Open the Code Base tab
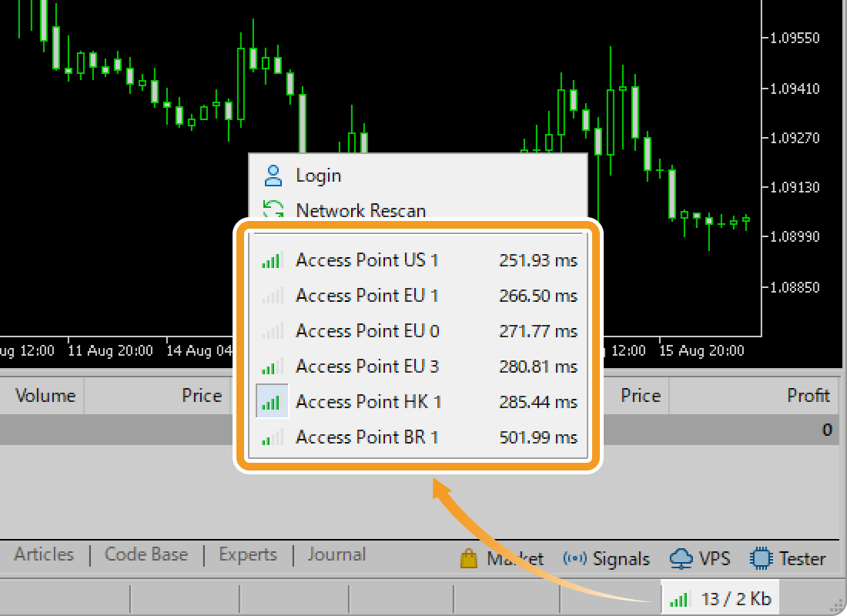The width and height of the screenshot is (847, 616). [x=146, y=554]
